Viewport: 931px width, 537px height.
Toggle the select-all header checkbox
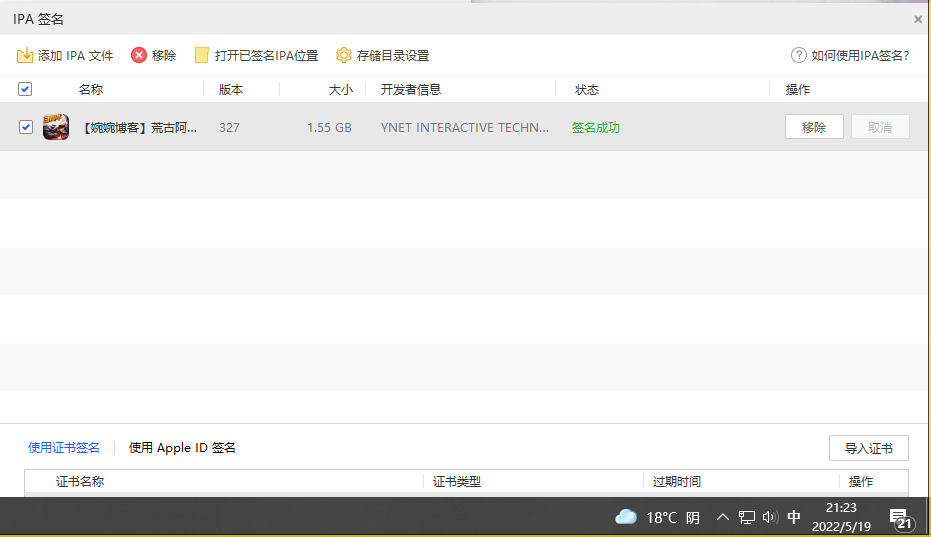point(25,89)
